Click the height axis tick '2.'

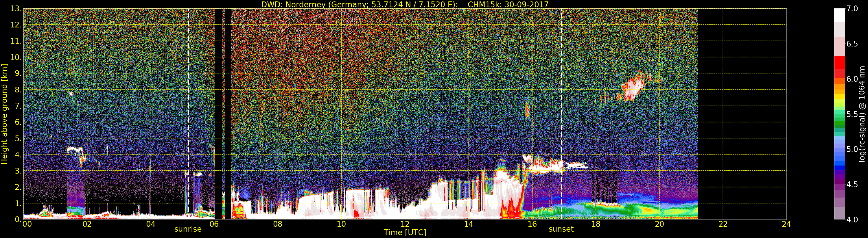pyautogui.click(x=18, y=187)
